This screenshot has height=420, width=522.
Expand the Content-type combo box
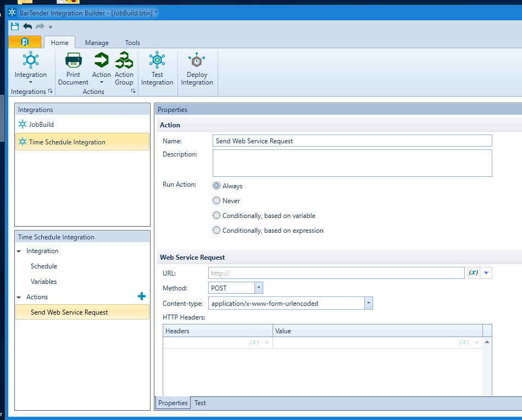tap(369, 303)
